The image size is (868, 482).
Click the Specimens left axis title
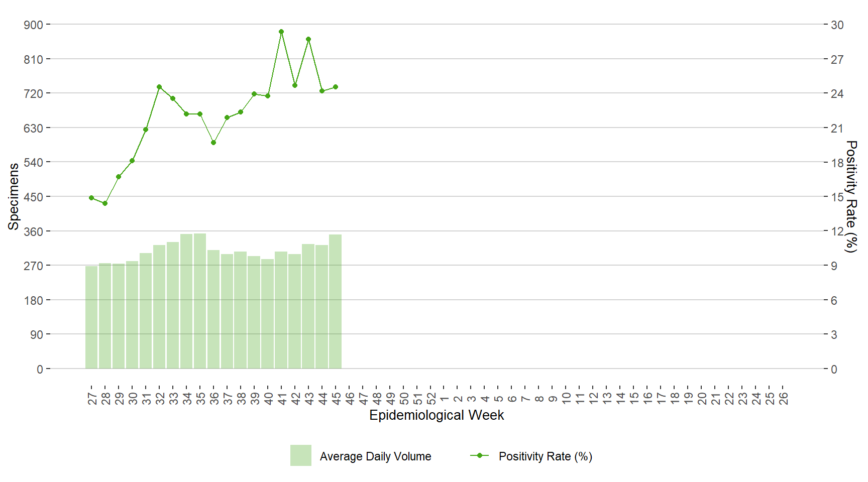[14, 196]
